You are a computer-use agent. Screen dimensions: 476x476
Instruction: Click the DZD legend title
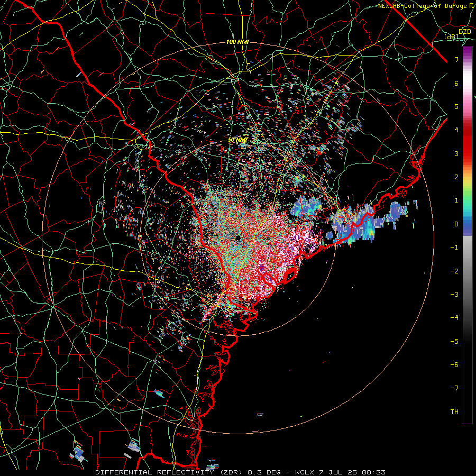pos(465,32)
